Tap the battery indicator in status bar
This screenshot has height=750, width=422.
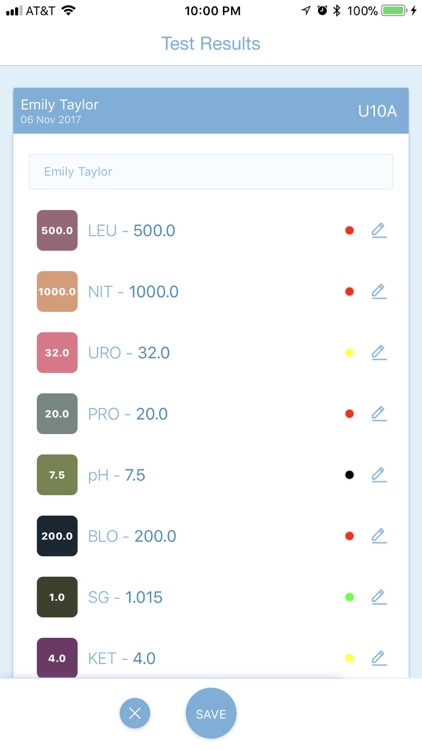pyautogui.click(x=394, y=11)
